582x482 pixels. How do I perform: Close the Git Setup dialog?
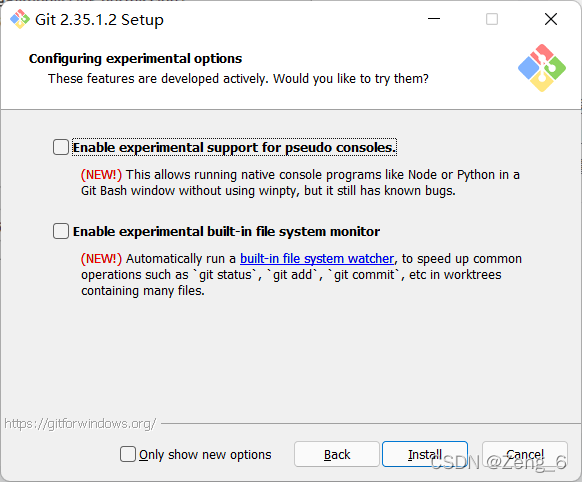click(x=551, y=19)
